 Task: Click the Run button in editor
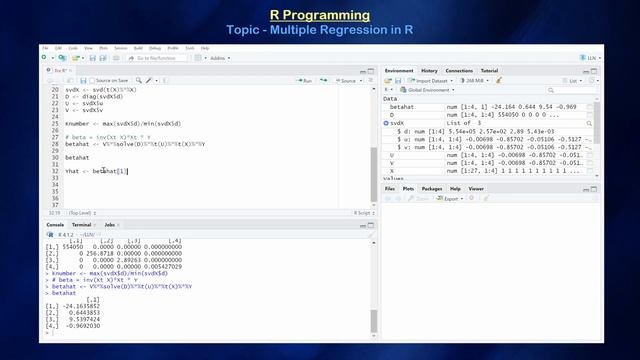pyautogui.click(x=304, y=81)
